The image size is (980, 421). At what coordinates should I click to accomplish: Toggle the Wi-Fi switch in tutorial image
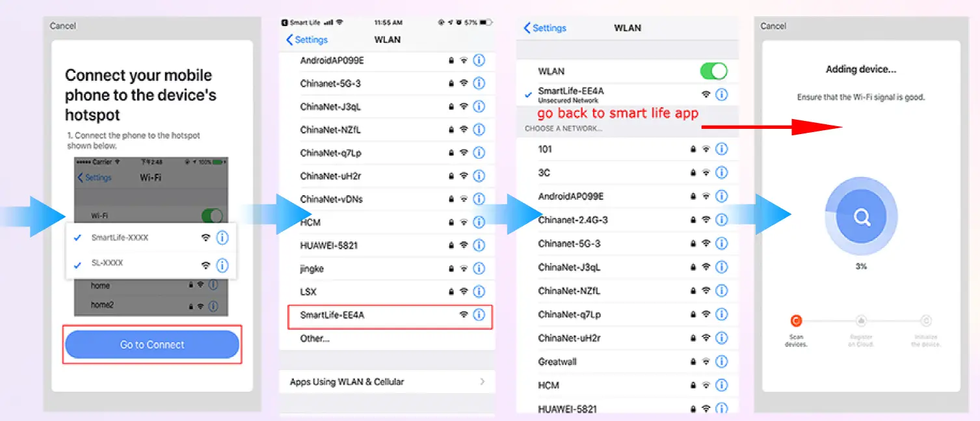(x=212, y=215)
